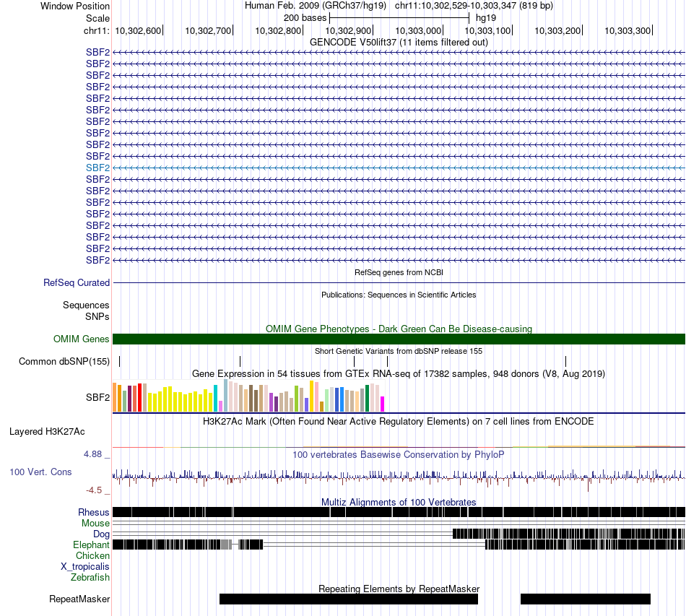
Task: Open Short Genetic Variants from dbSNP title
Action: point(399,351)
